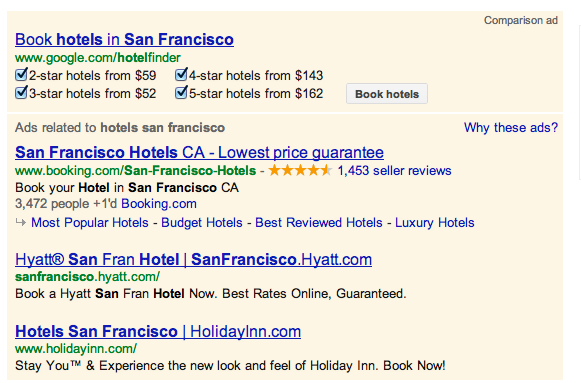This screenshot has width=581, height=383.
Task: Click the Comparison ad label
Action: (x=521, y=20)
